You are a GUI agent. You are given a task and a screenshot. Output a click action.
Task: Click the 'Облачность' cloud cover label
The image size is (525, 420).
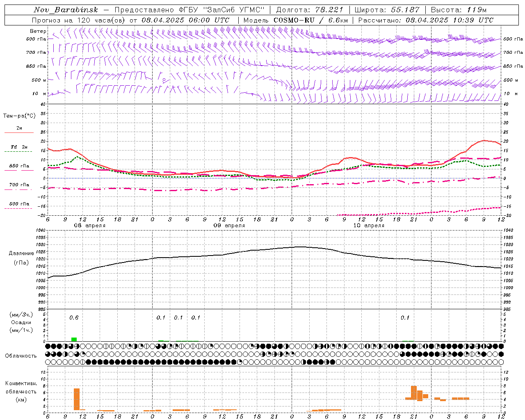coord(21,356)
